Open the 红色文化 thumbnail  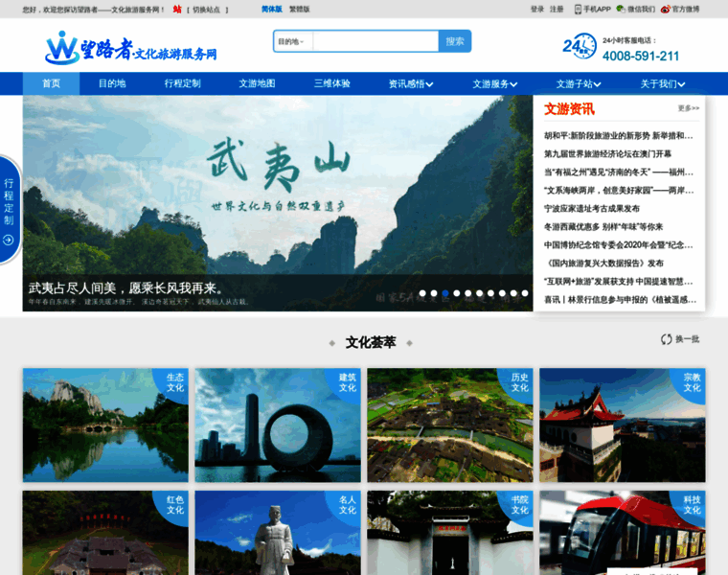(x=106, y=533)
